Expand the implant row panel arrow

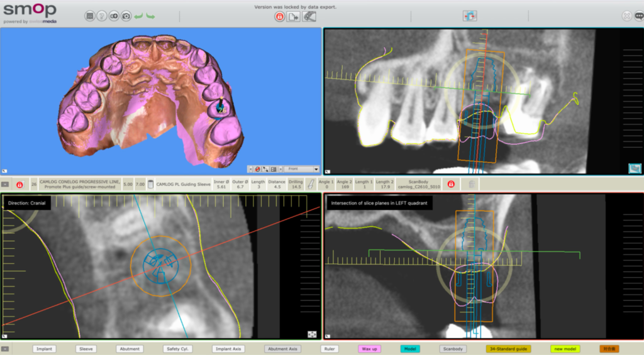[5, 184]
